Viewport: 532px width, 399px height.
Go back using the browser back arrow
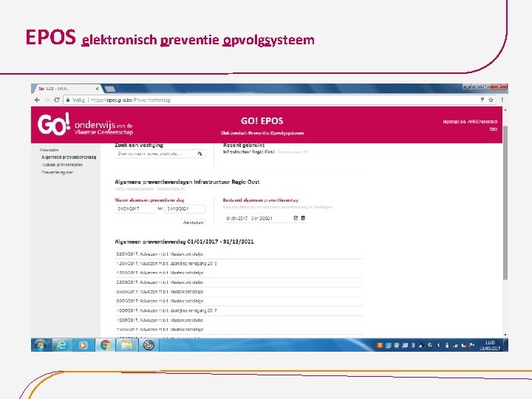click(x=38, y=100)
